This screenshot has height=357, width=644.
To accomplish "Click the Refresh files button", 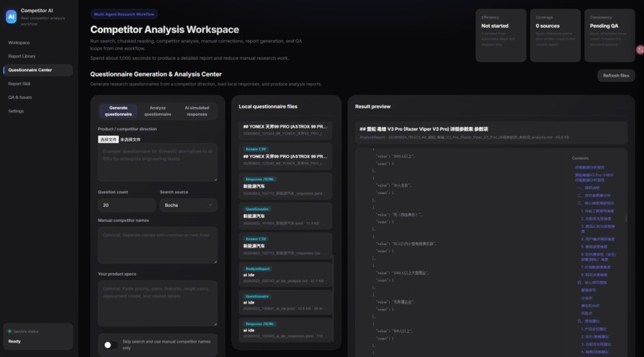I will click(x=616, y=76).
